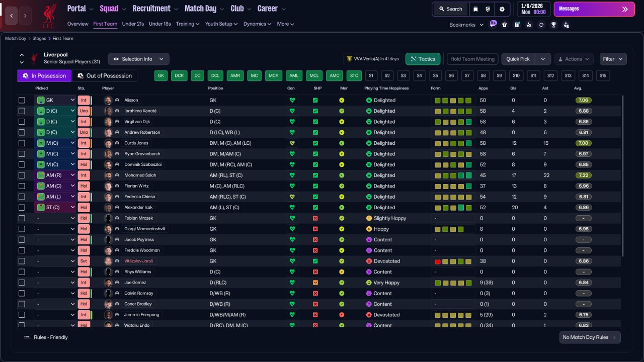
Task: Click the forward navigation arrow
Action: pyautogui.click(x=25, y=16)
